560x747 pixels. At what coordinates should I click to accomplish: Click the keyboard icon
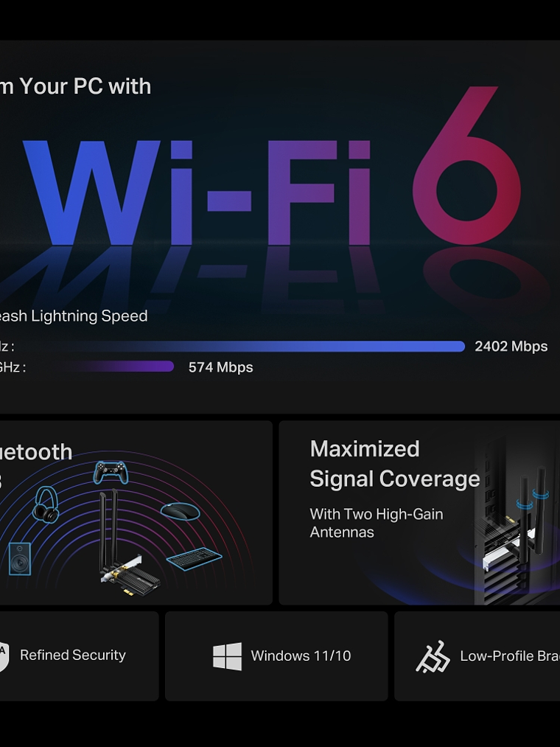click(x=195, y=559)
